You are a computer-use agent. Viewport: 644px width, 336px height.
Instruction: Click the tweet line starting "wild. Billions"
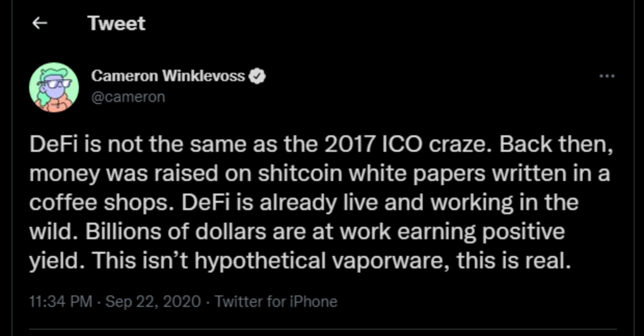point(297,231)
